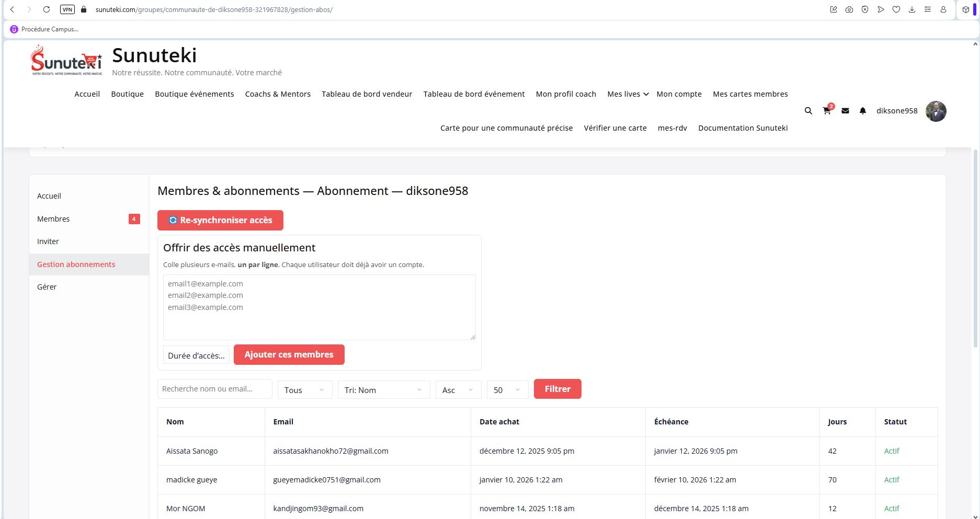Click Ajouter ces membres button
Screen dimensions: 980x519
tap(289, 354)
